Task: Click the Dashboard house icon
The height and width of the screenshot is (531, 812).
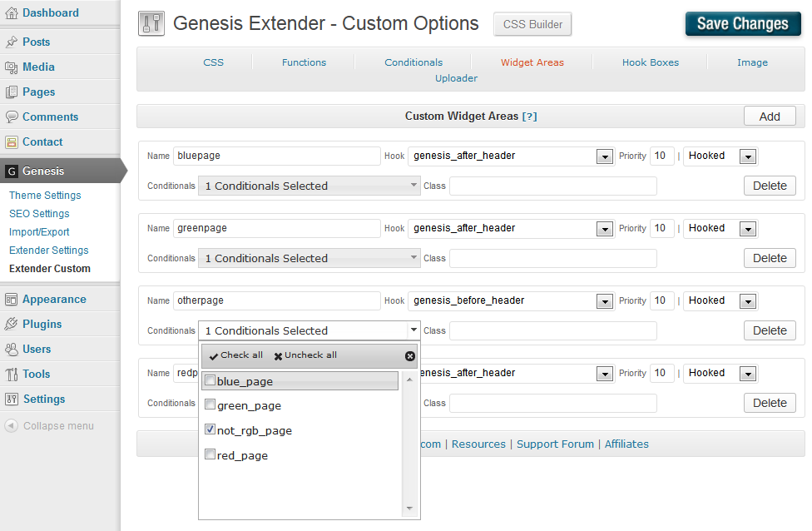Action: coord(12,13)
